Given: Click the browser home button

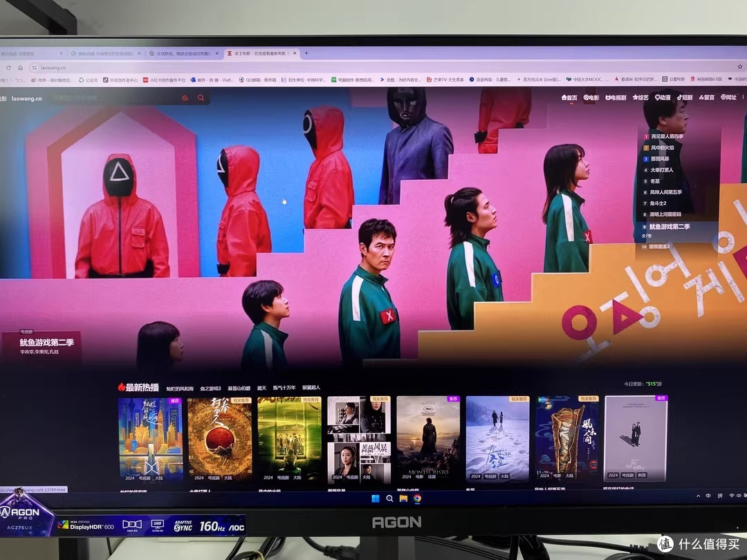Looking at the screenshot, I should (20, 68).
